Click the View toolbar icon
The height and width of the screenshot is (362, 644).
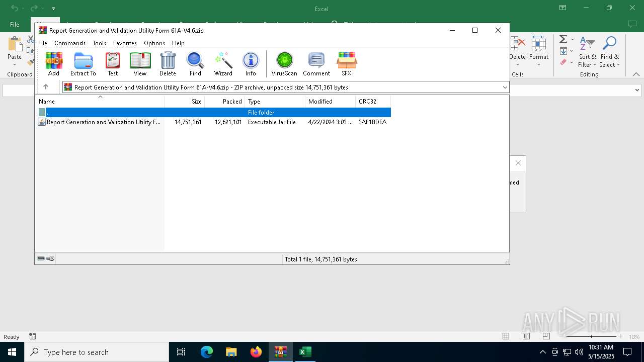(140, 64)
